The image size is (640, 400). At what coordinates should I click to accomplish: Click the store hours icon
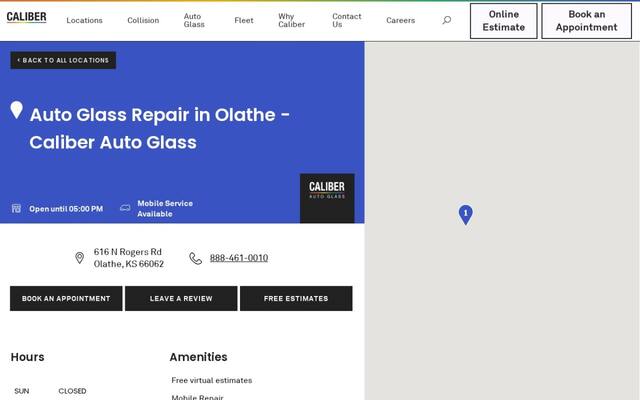[x=16, y=209]
